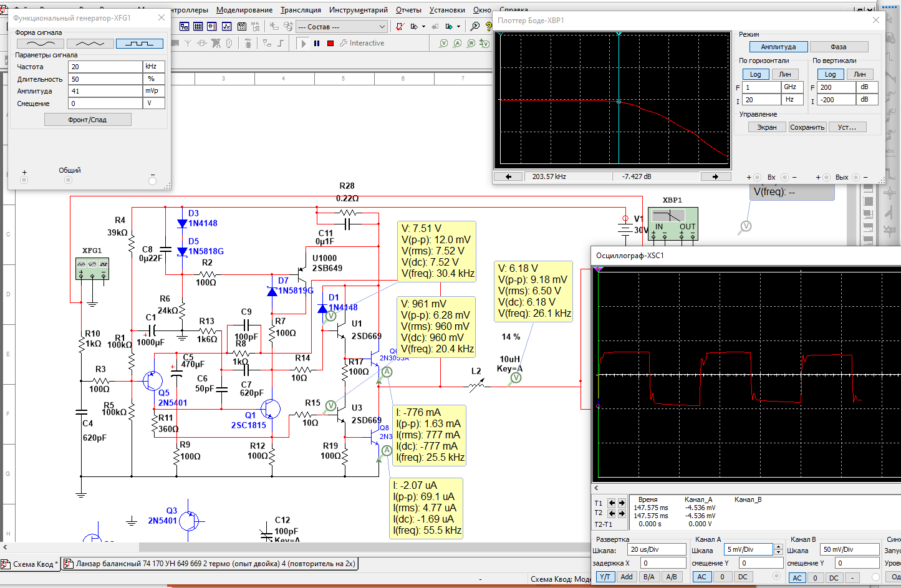The image size is (901, 588).
Task: Open the Grapher view icon
Action: coord(226,26)
